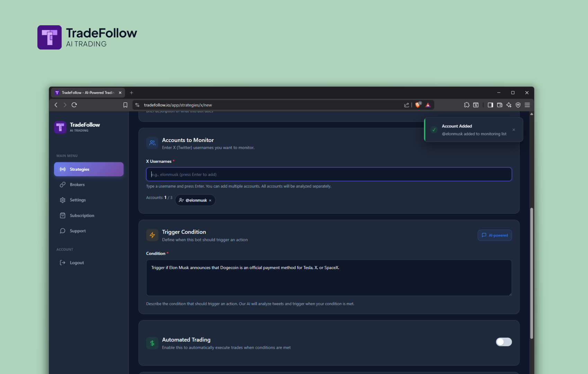
Task: Dismiss the Account Added notification
Action: coord(514,130)
